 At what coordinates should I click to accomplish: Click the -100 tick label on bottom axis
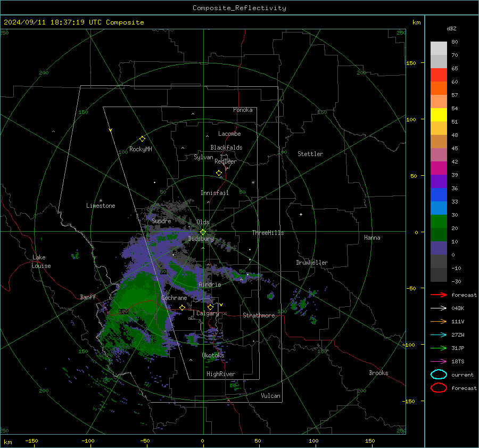coord(88,441)
